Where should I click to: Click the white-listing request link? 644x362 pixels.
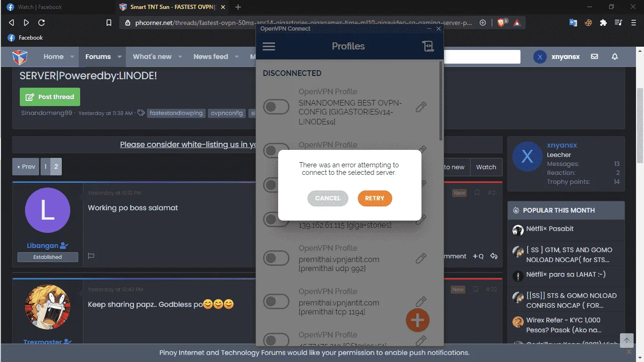coord(188,145)
